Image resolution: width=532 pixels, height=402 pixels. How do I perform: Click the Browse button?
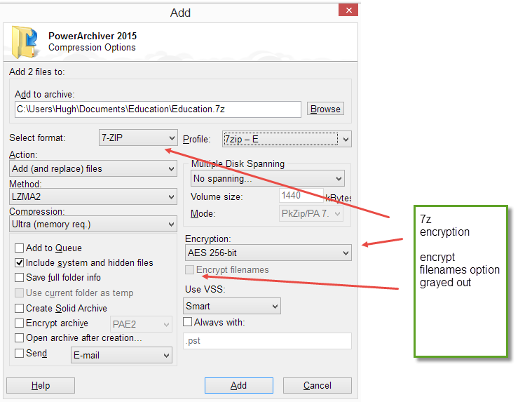[325, 109]
